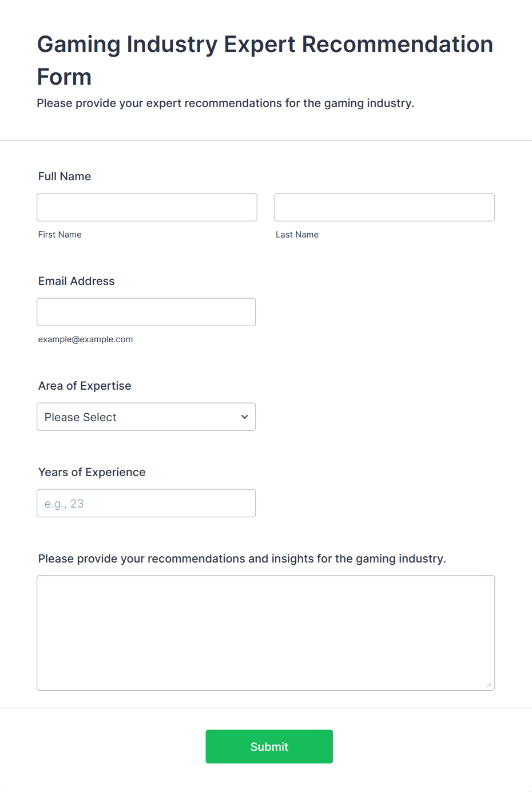The height and width of the screenshot is (792, 532).
Task: Click the textarea resize handle icon
Action: [489, 684]
